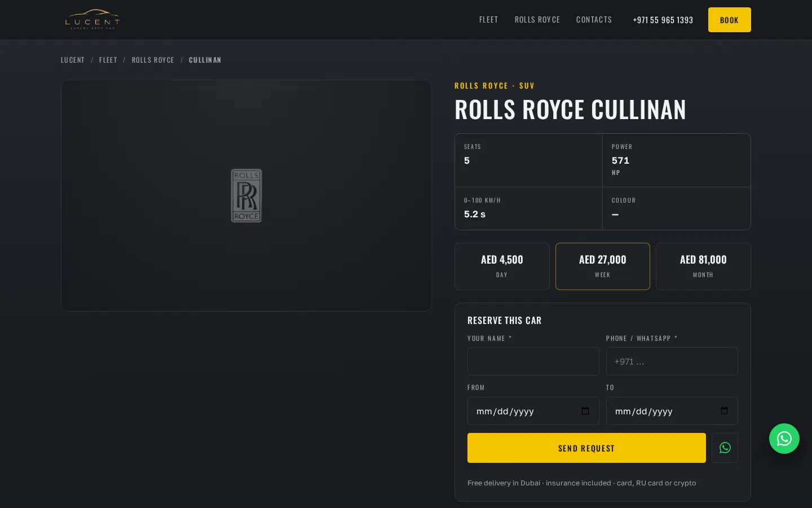Submit with the Send Request button
This screenshot has width=812, height=508.
586,448
